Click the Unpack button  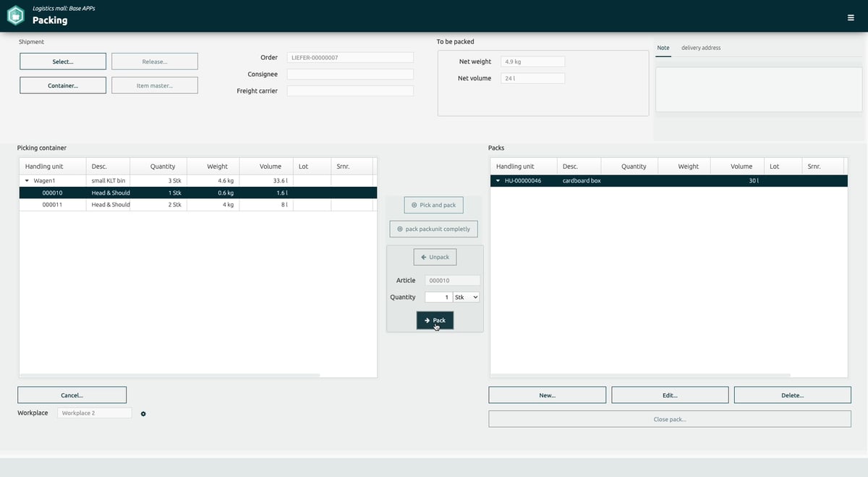tap(435, 257)
